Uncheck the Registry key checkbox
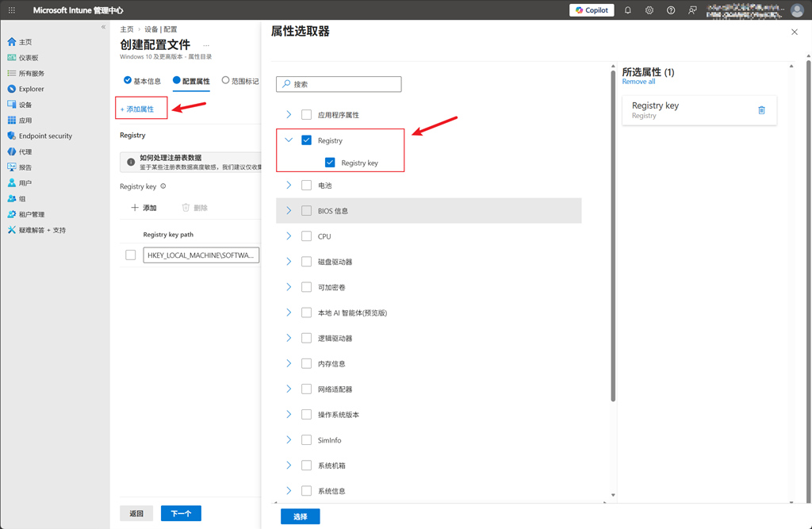 330,162
